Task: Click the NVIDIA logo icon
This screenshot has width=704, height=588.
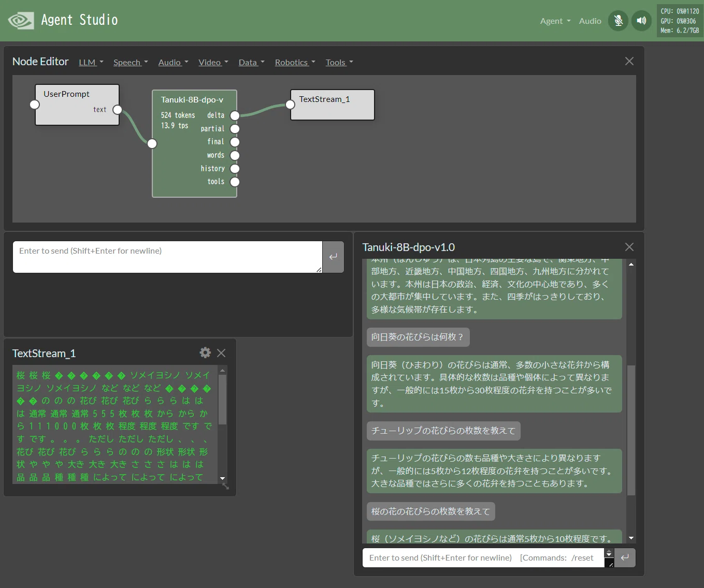Action: pyautogui.click(x=21, y=20)
